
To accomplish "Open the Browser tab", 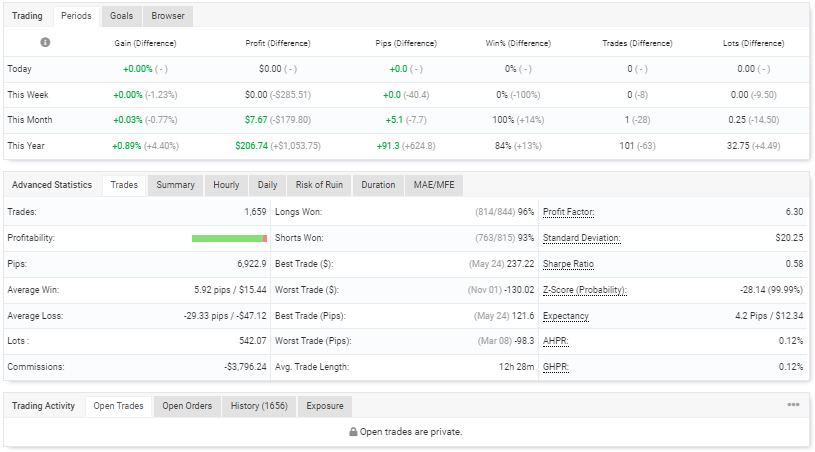I will click(168, 16).
